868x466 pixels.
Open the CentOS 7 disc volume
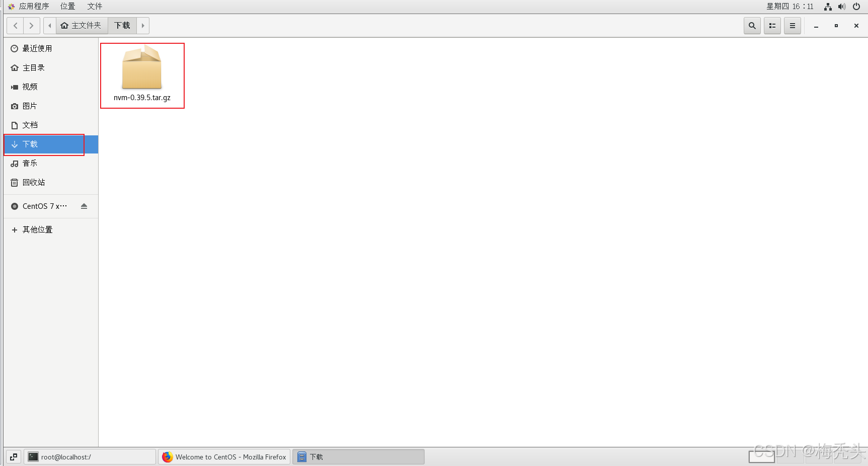point(44,206)
